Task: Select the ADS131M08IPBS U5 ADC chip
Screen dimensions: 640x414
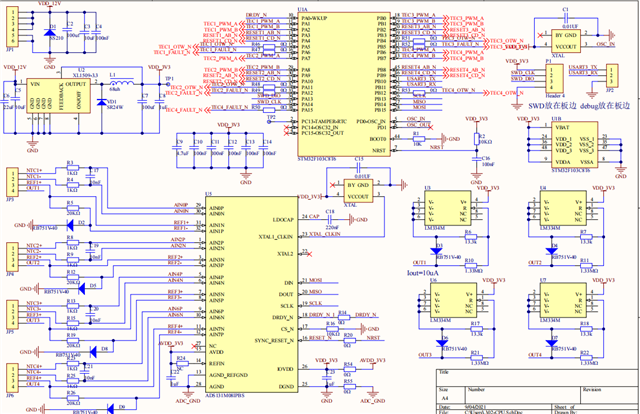Action: 251,295
